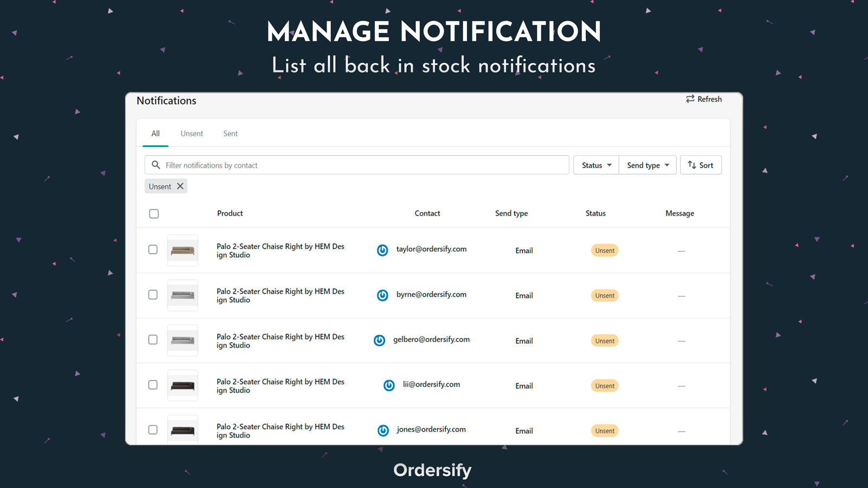This screenshot has height=488, width=868.
Task: Click the Sort arrows icon
Action: (x=692, y=165)
